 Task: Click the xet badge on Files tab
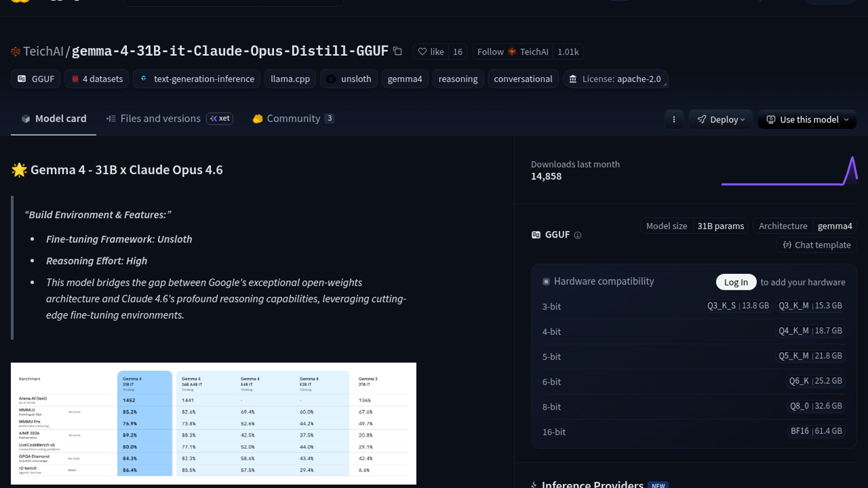click(x=220, y=118)
